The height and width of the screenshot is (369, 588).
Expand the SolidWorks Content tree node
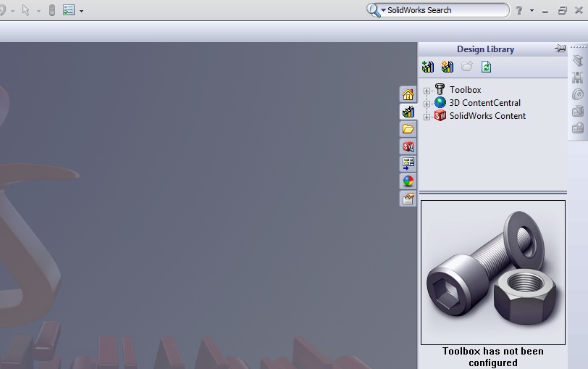click(427, 117)
